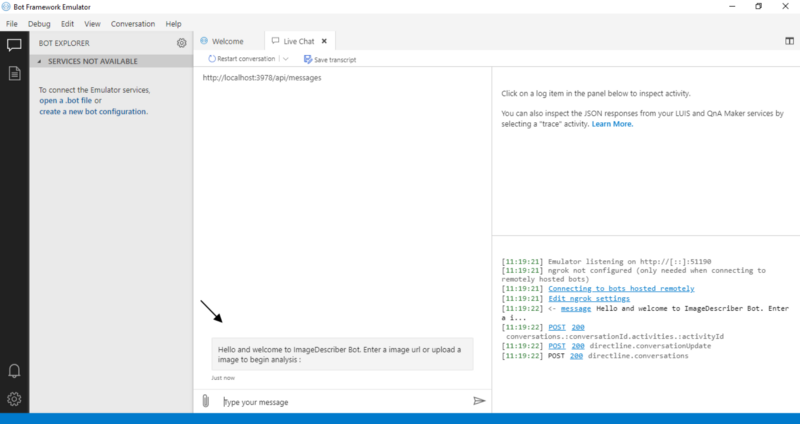Click the BOT EXPLORER panel title
The width and height of the screenshot is (800, 424).
coord(64,43)
